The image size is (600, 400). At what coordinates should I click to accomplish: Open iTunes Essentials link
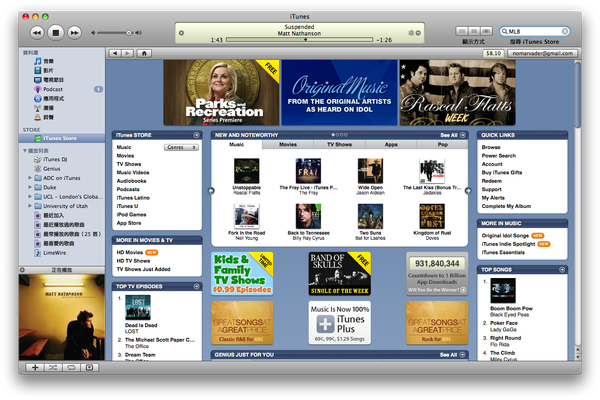coord(503,253)
